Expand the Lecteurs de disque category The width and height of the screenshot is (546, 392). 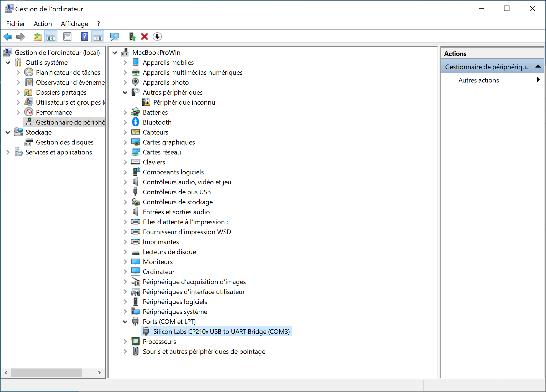(125, 252)
